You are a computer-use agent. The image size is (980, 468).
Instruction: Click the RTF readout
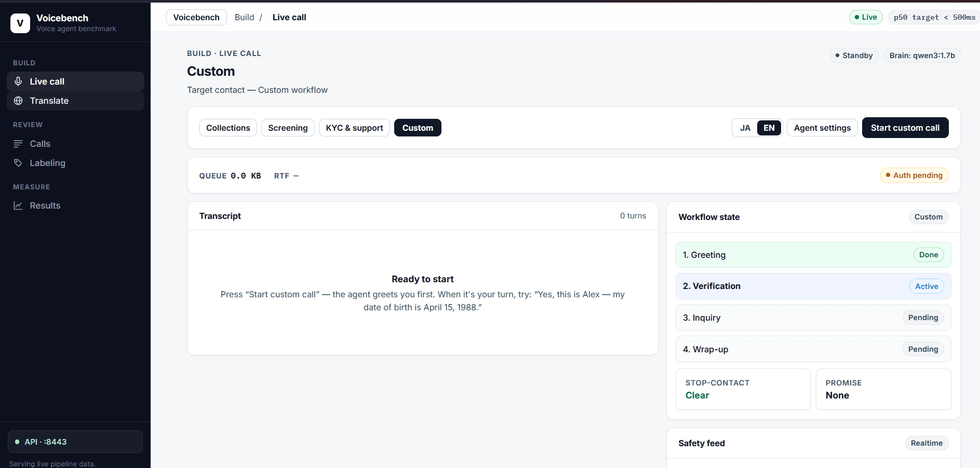[x=287, y=176]
